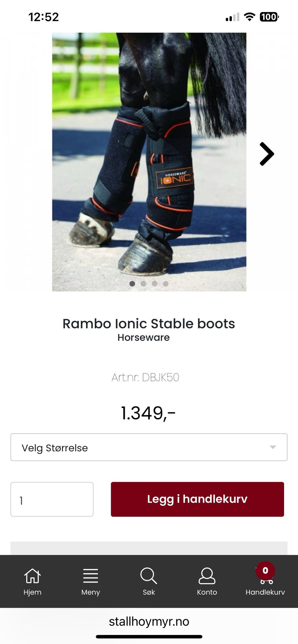The height and width of the screenshot is (644, 298).
Task: Tap the stallhoymyr.no address bar
Action: pyautogui.click(x=149, y=621)
